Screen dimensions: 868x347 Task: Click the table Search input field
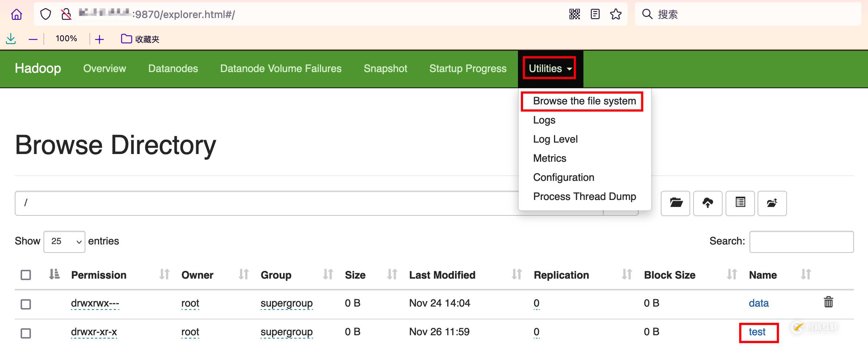point(801,242)
